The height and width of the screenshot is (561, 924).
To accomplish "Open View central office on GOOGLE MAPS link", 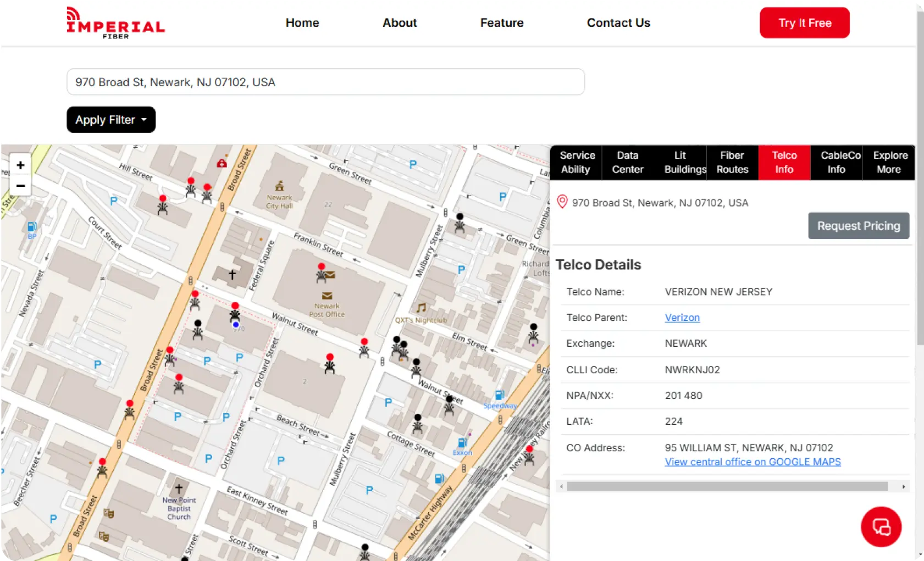I will [753, 462].
